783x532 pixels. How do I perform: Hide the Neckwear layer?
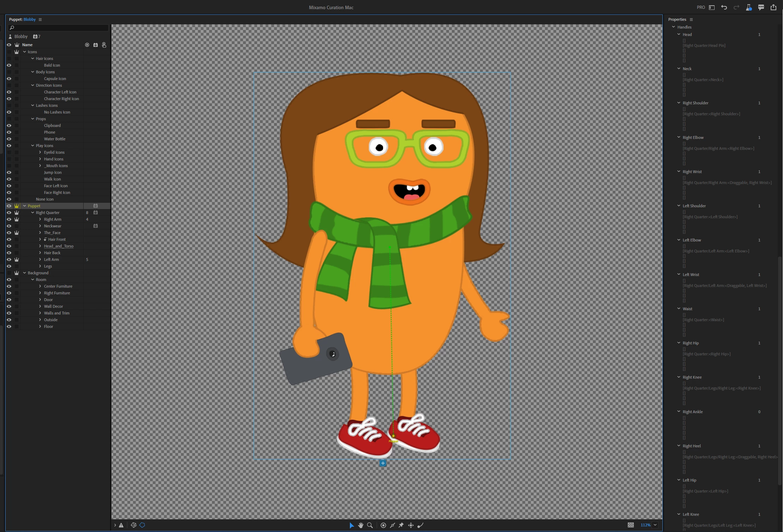(9, 226)
